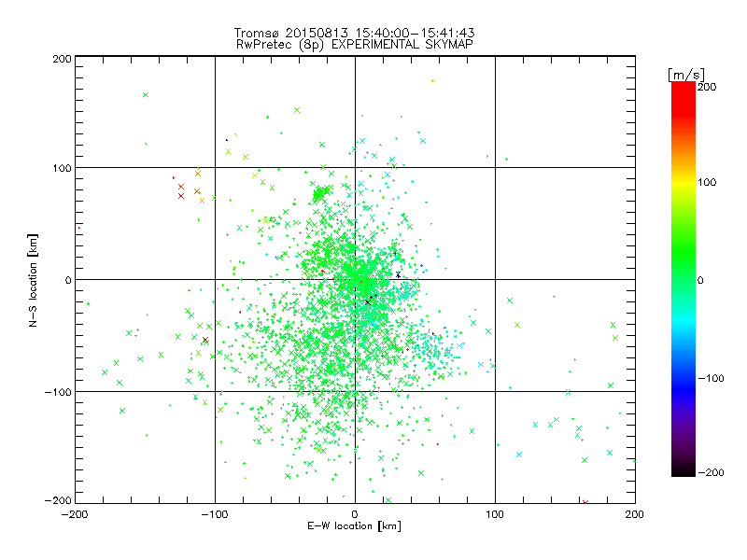Click the red X marker on the bottom axis edge

point(585,502)
